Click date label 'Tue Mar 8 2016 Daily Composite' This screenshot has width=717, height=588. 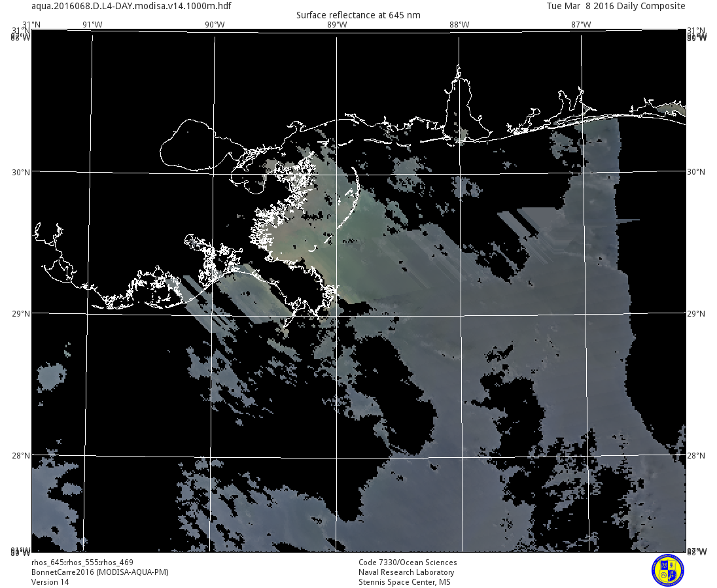pos(616,6)
